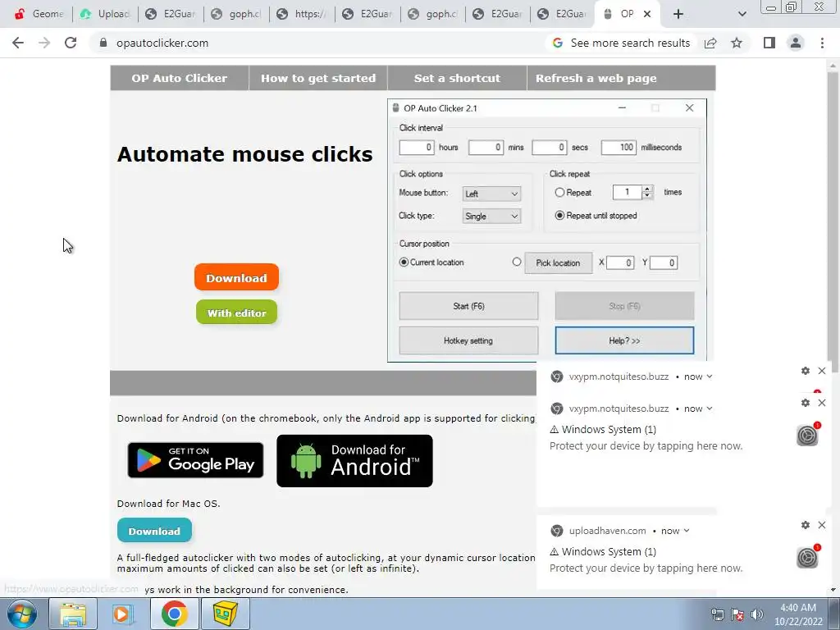
Task: Click the Google icon beside See more search results
Action: pos(558,43)
